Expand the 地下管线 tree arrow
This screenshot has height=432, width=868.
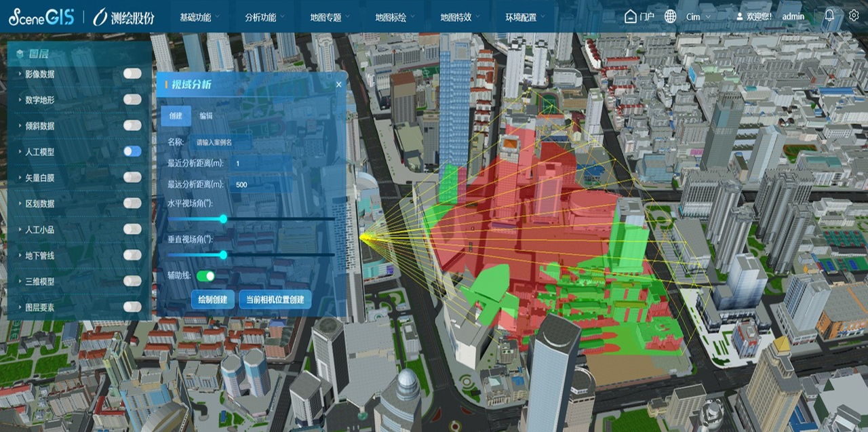click(20, 256)
